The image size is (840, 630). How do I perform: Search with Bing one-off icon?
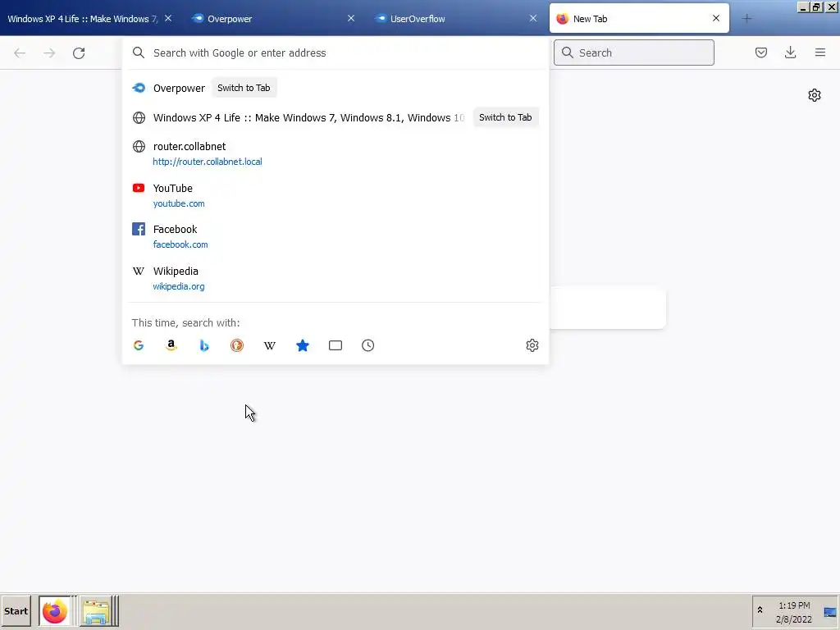[x=204, y=345]
